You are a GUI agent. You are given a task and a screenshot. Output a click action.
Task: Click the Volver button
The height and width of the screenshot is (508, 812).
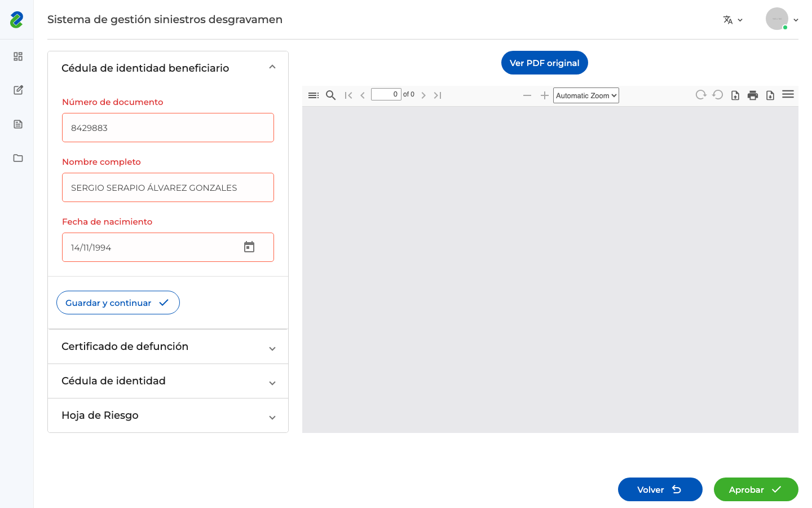660,489
